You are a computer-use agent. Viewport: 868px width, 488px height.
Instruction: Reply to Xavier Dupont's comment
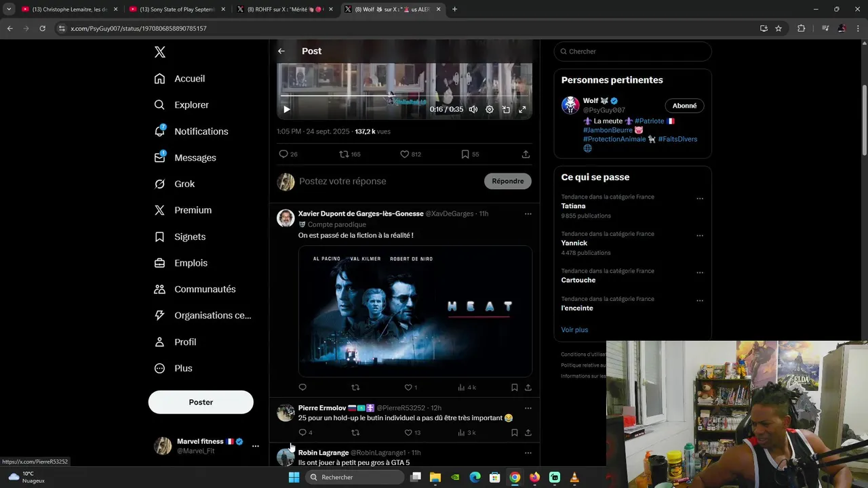tap(302, 388)
